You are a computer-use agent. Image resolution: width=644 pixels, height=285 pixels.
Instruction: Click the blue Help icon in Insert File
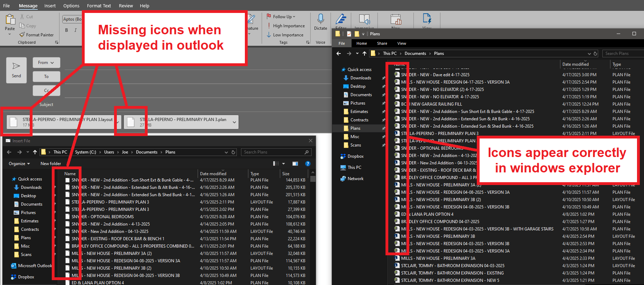308,164
